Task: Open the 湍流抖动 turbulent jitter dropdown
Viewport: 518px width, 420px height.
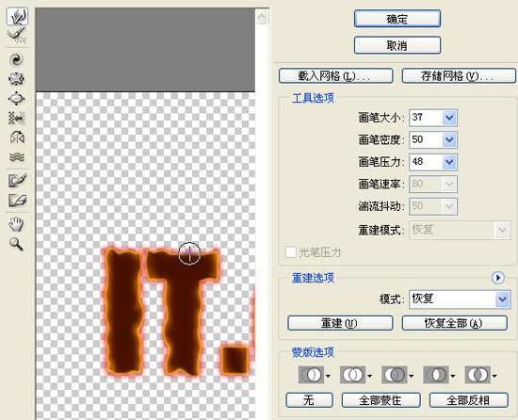Action: coord(449,206)
